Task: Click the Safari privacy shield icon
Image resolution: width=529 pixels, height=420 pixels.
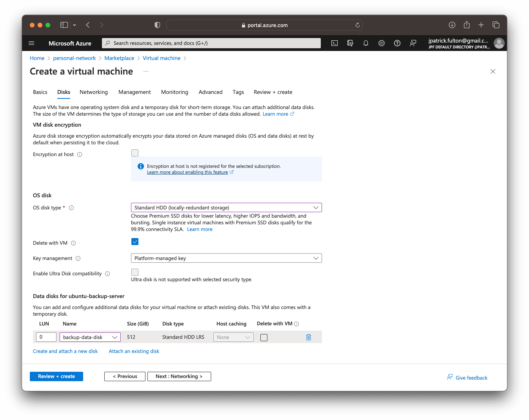Action: tap(157, 25)
